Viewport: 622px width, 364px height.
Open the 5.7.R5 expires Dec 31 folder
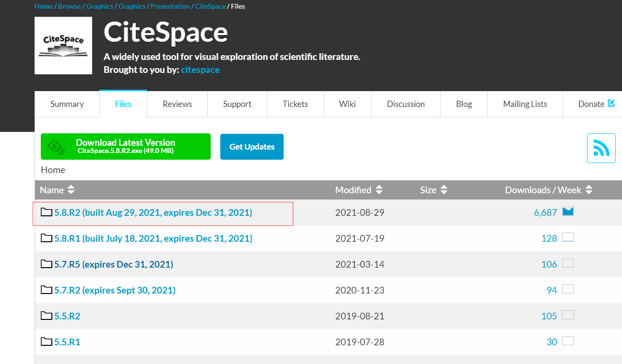click(x=114, y=264)
